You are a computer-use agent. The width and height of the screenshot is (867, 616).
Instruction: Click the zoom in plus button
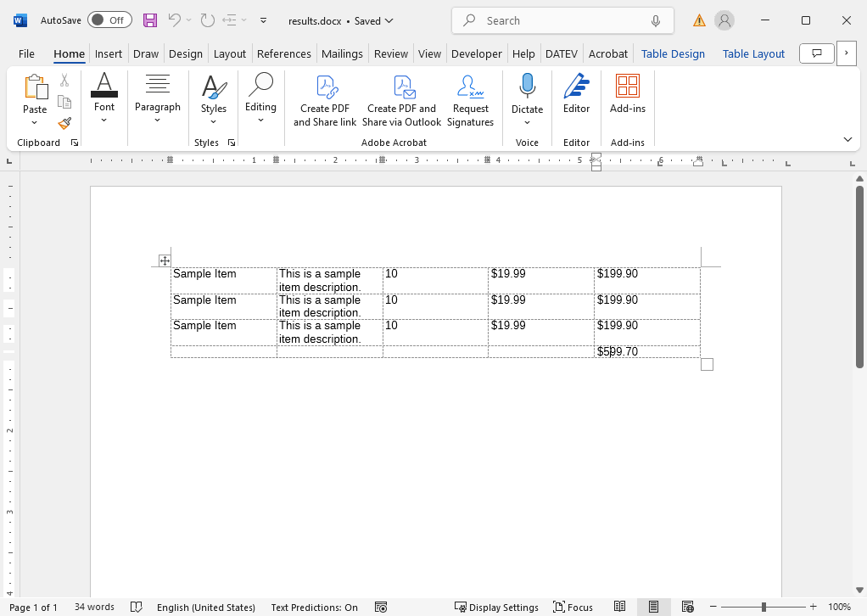click(x=813, y=608)
